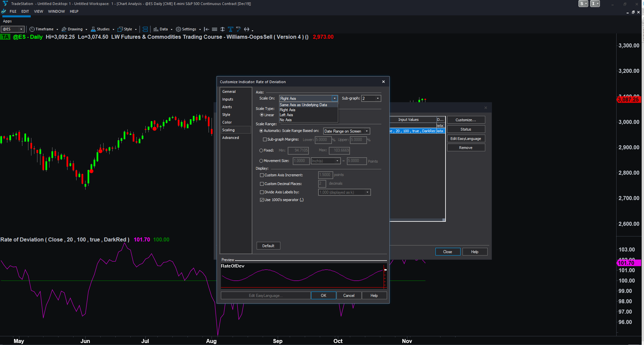Open the Apps menu label
This screenshot has height=345, width=644.
(x=7, y=21)
